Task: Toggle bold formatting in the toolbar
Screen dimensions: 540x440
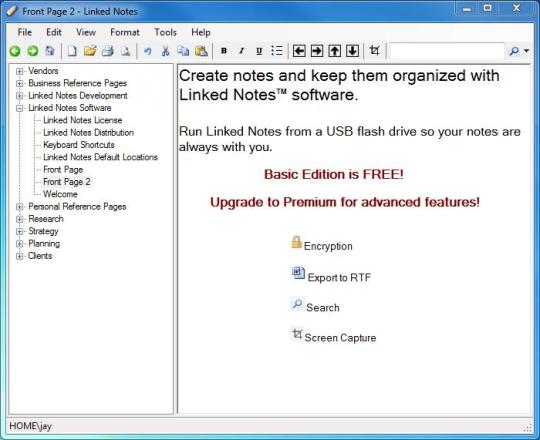Action: point(224,51)
